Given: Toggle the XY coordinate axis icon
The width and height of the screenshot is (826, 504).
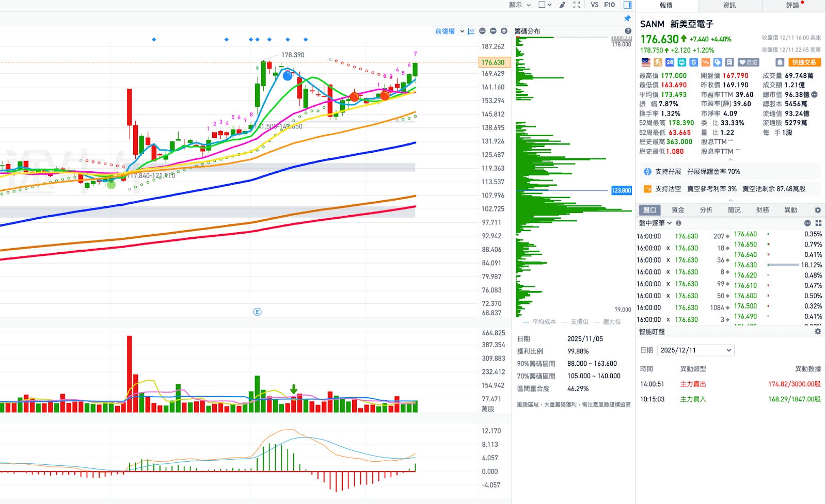Looking at the screenshot, I should click(x=471, y=31).
